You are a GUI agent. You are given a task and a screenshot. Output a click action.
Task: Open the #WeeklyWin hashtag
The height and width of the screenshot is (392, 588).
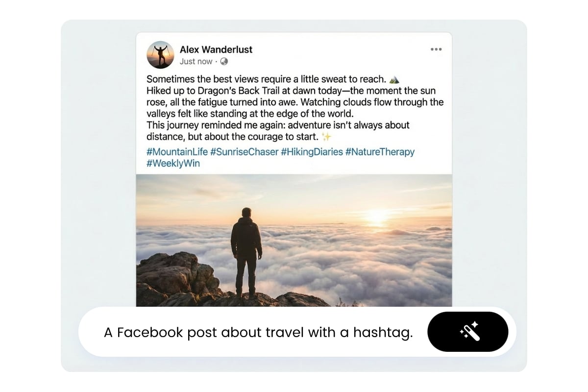(173, 164)
